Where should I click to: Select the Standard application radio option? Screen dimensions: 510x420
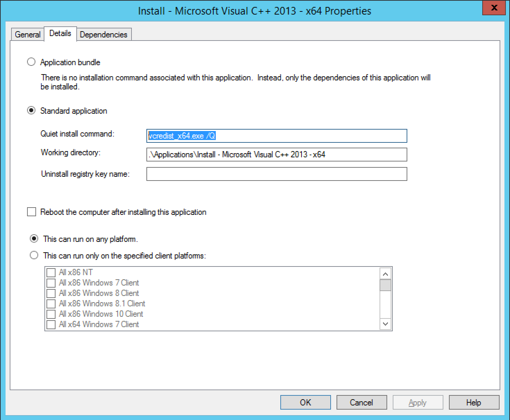tap(31, 111)
